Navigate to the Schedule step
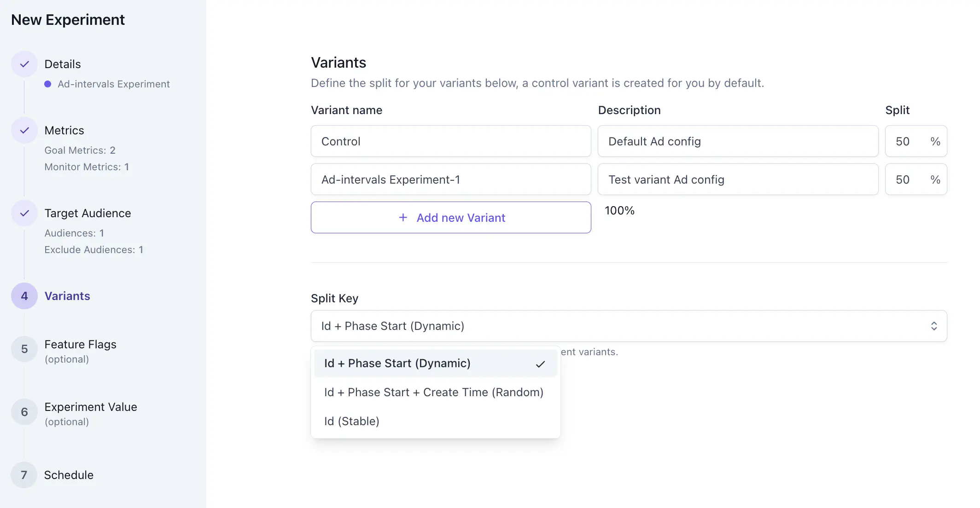 [x=69, y=475]
